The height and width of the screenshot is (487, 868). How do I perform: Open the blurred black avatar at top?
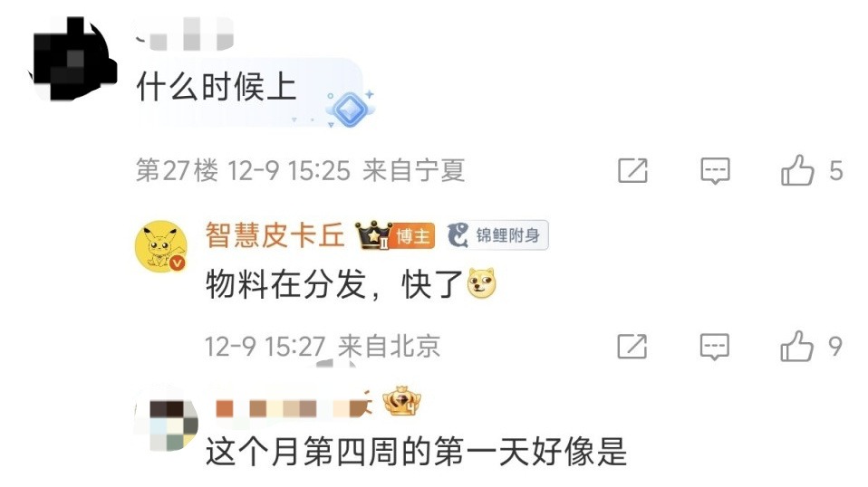tap(72, 59)
